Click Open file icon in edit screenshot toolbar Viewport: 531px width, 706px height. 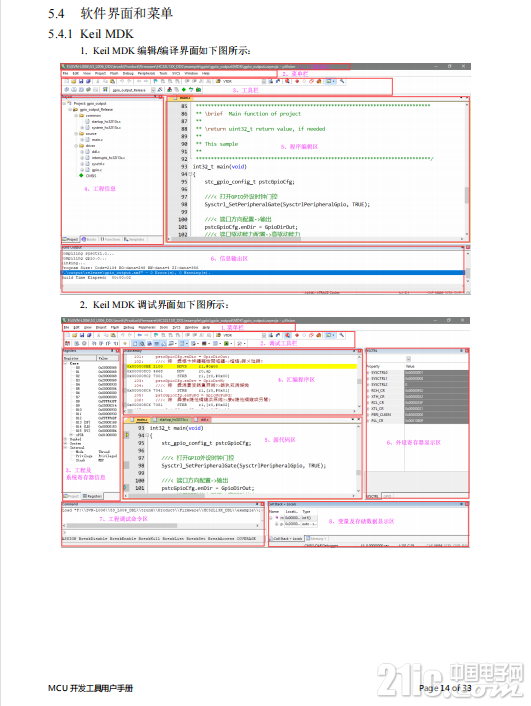74,81
